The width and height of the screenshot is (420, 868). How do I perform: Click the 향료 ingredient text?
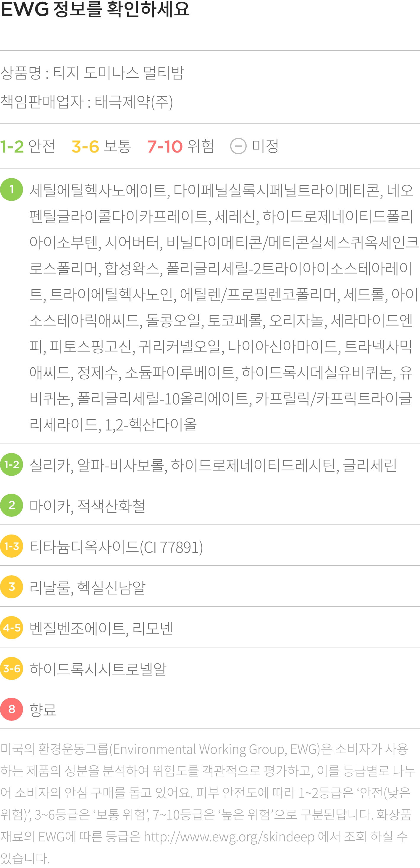coord(43,710)
